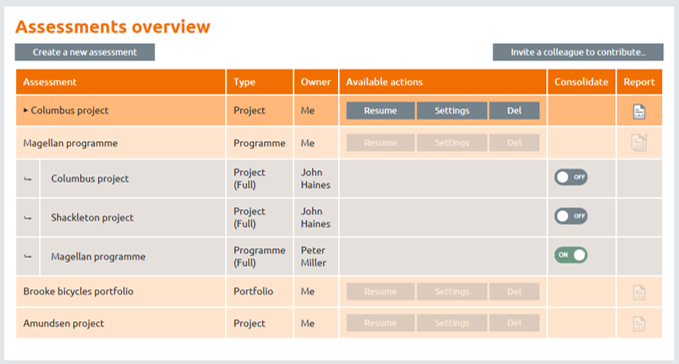
Task: Delete the Columbus project with Del
Action: pos(514,110)
